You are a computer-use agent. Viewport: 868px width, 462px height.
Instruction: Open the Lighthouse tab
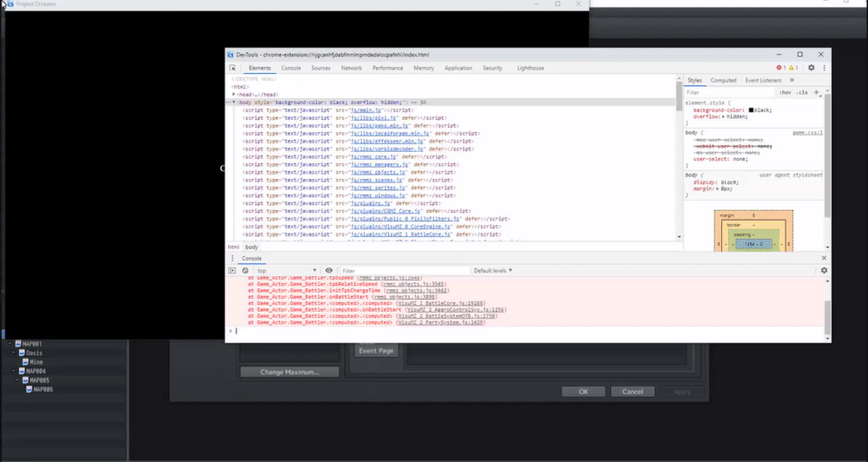pyautogui.click(x=530, y=68)
